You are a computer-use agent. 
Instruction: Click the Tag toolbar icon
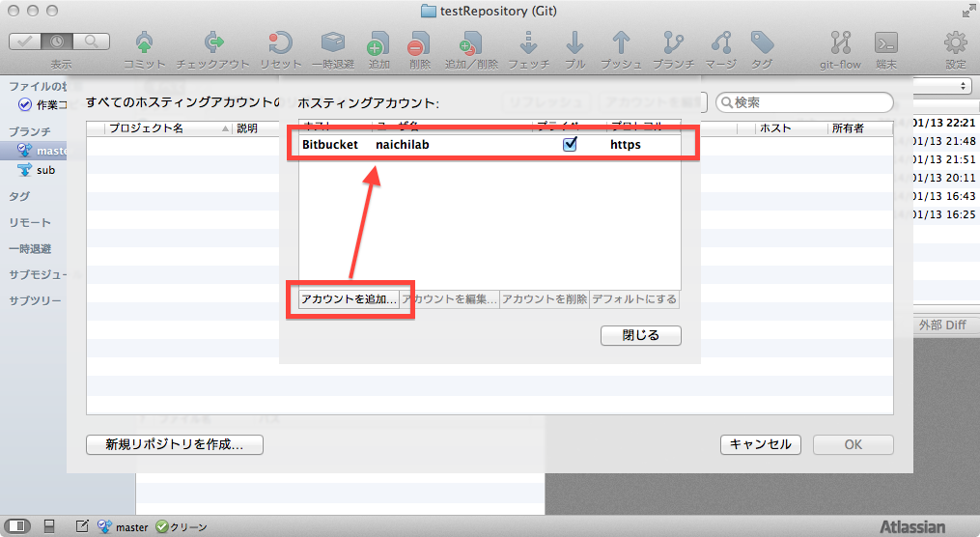pos(762,42)
